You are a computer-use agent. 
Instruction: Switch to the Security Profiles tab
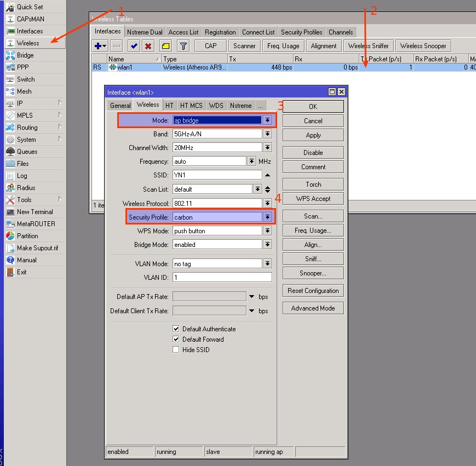(301, 32)
